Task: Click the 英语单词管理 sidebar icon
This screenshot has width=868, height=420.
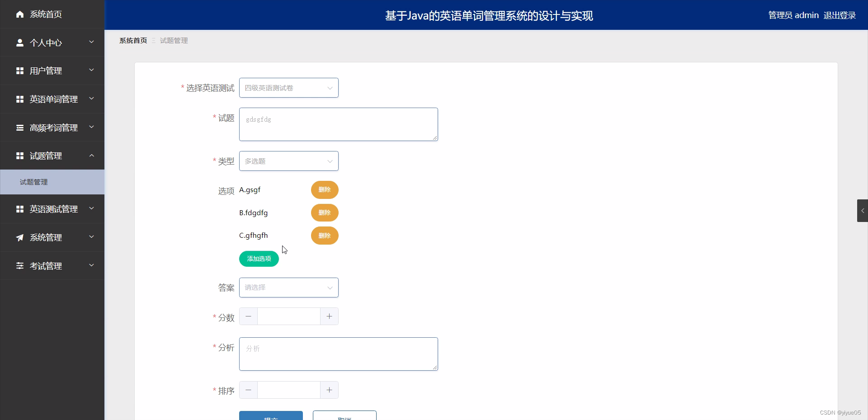Action: (19, 99)
